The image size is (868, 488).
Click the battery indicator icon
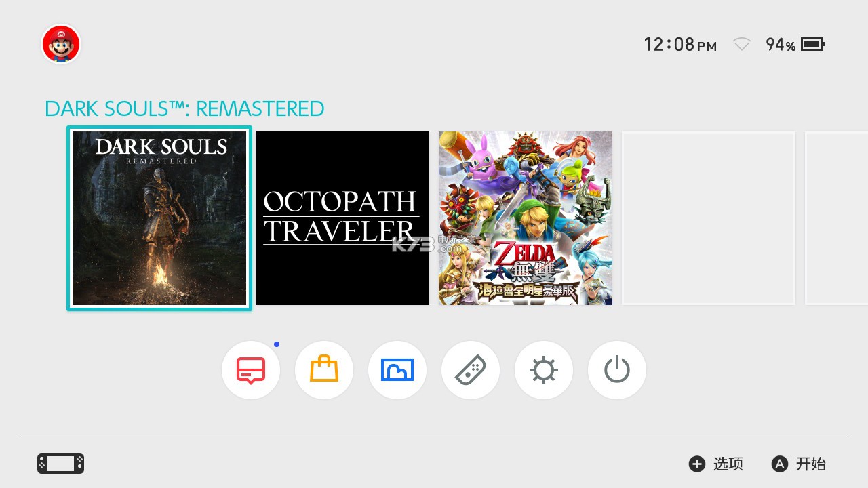pos(812,45)
